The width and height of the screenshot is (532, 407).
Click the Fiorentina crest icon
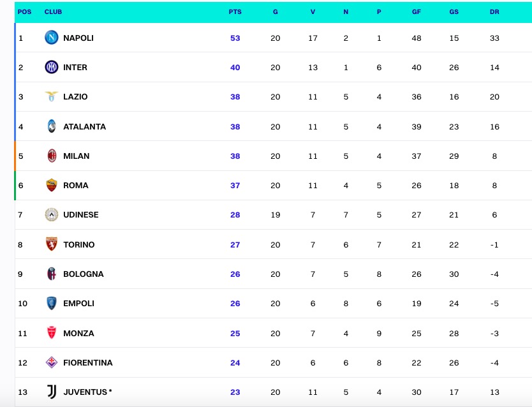(x=51, y=362)
